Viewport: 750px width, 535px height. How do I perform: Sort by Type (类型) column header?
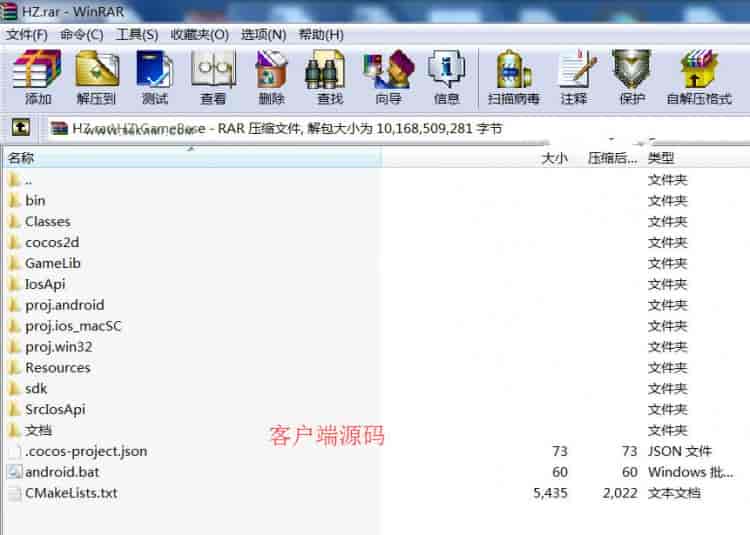click(x=661, y=158)
